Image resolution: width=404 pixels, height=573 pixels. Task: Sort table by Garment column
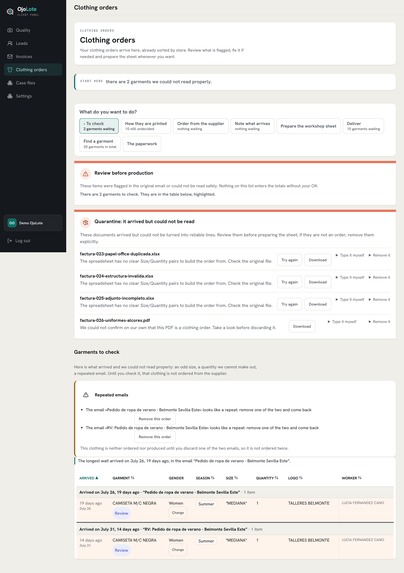click(123, 478)
